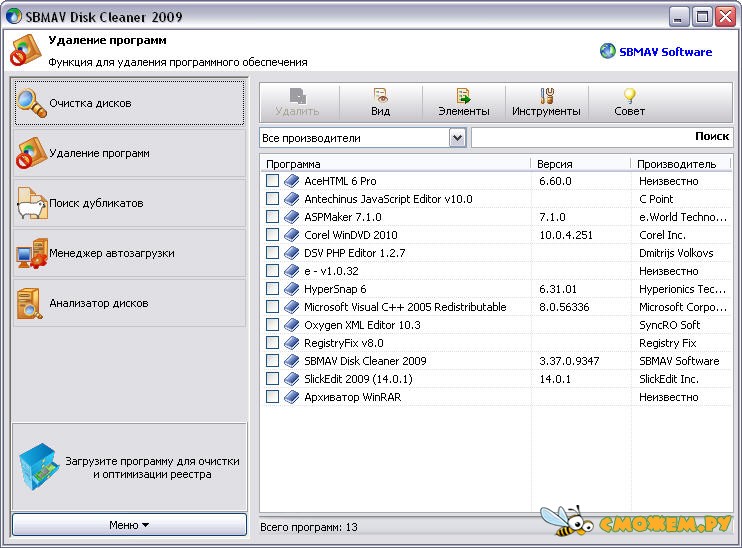Viewport: 742px width, 548px height.
Task: Check the Antechinus JavaScript Editor checkbox
Action: click(272, 199)
